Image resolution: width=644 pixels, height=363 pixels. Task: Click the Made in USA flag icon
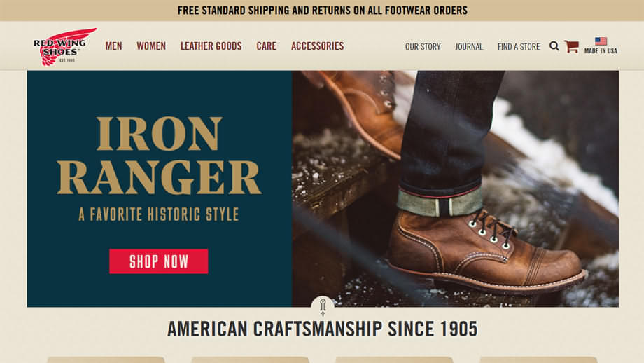coord(601,41)
